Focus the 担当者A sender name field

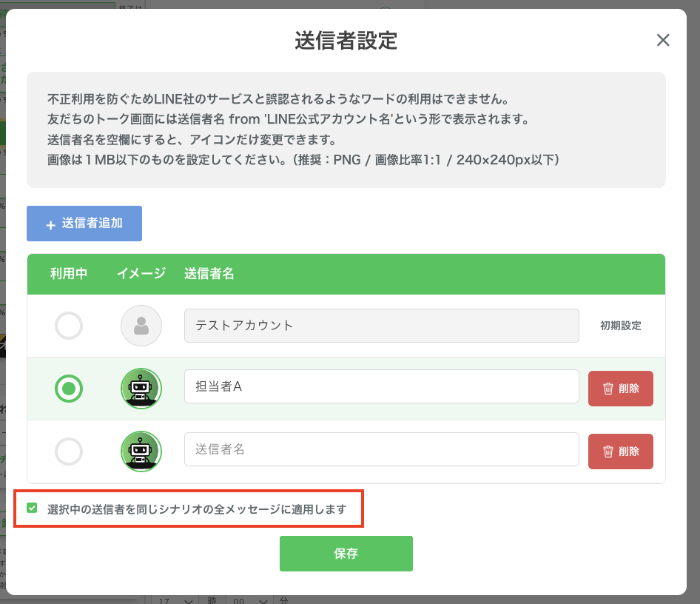tap(381, 386)
